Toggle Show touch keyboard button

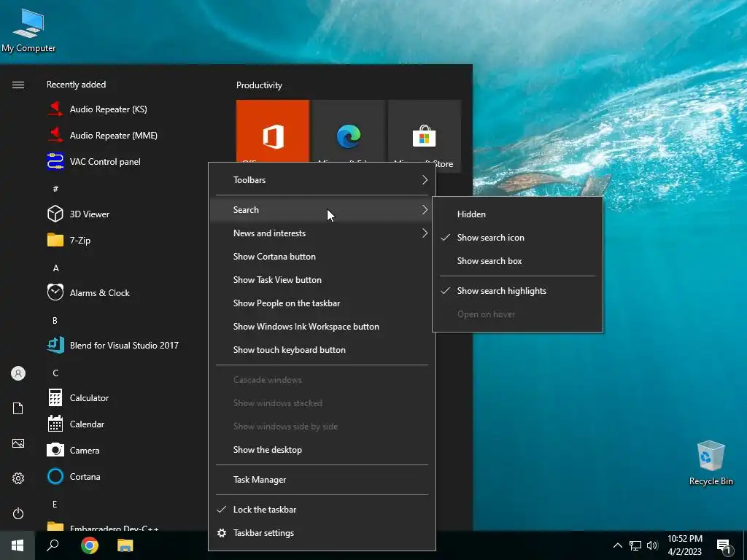click(x=322, y=350)
